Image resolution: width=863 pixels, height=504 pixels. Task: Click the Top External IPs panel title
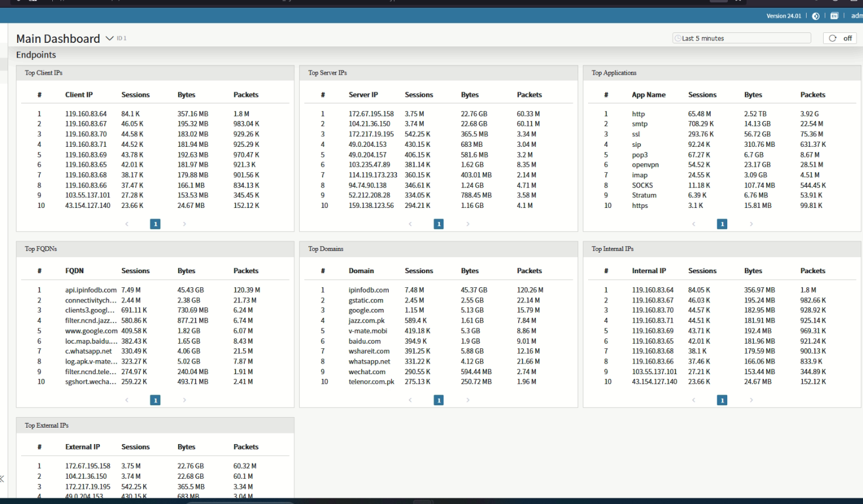point(46,425)
